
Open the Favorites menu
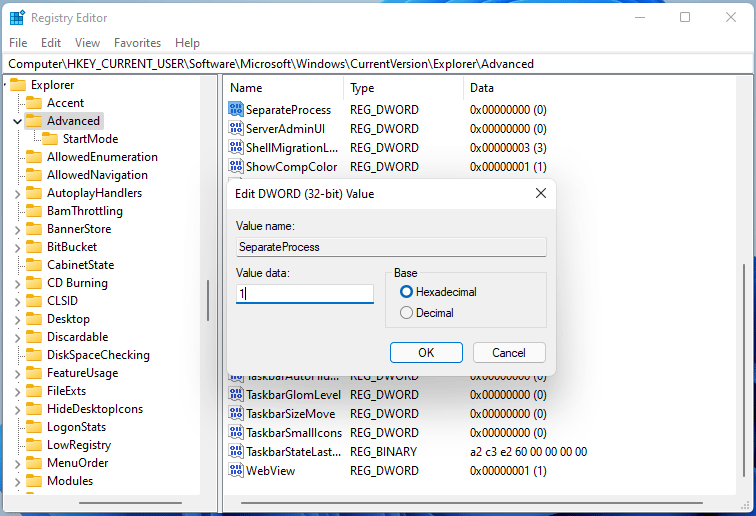137,43
